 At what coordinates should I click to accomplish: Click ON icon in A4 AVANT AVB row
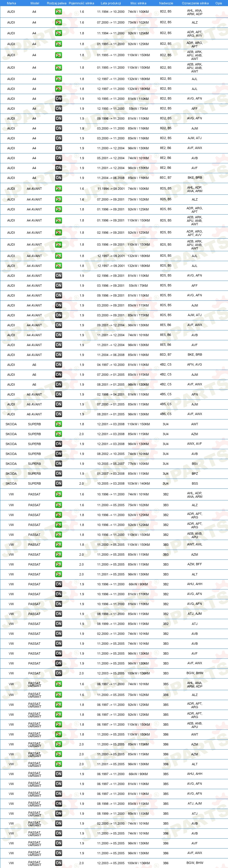[58, 335]
